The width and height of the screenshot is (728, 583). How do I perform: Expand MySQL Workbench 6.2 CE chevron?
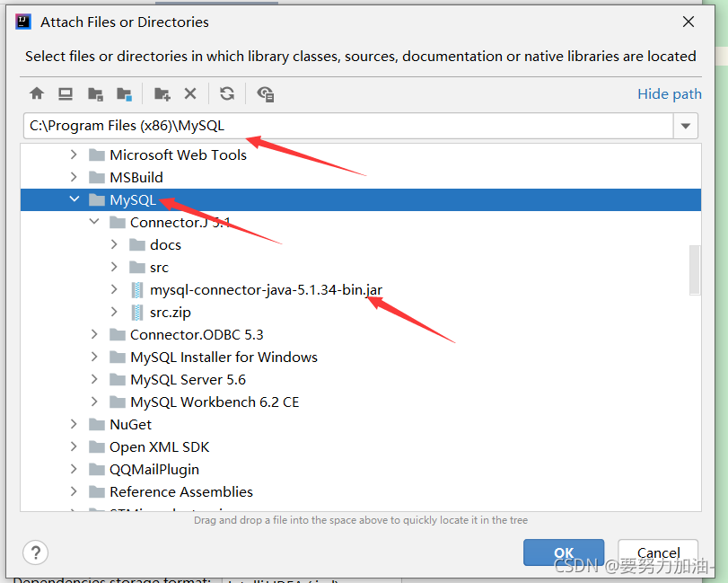tap(94, 402)
